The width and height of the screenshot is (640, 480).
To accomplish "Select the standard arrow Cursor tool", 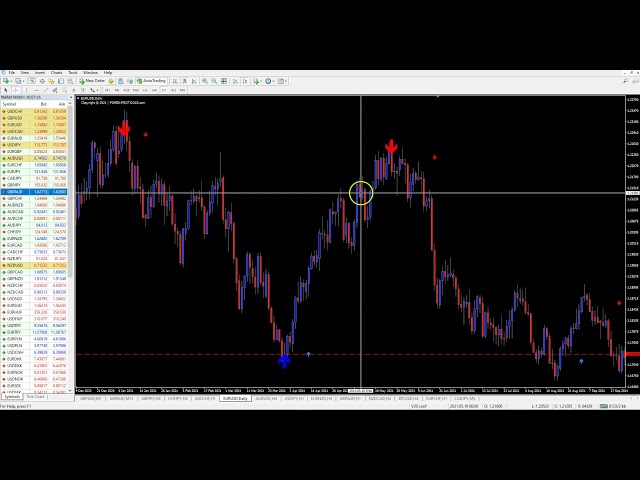I will click(x=6, y=90).
